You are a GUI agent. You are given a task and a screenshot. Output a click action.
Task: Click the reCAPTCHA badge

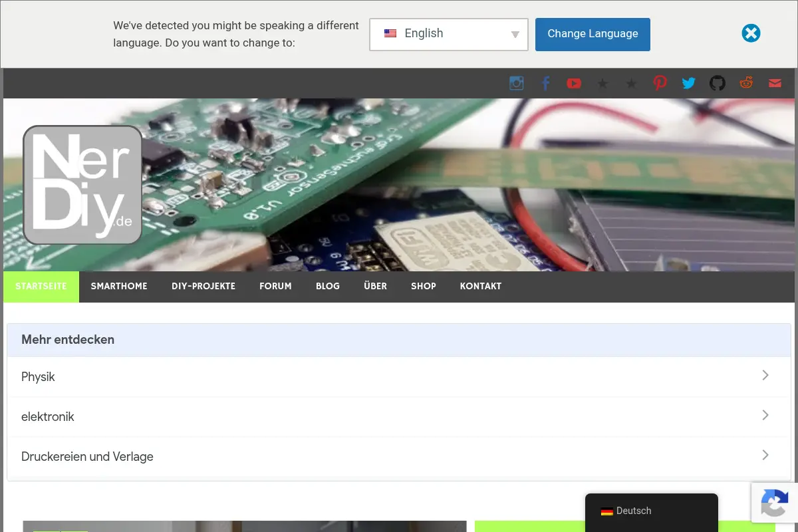click(775, 502)
